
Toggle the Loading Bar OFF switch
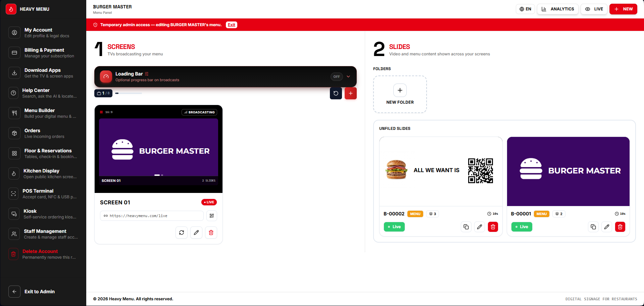pos(337,76)
